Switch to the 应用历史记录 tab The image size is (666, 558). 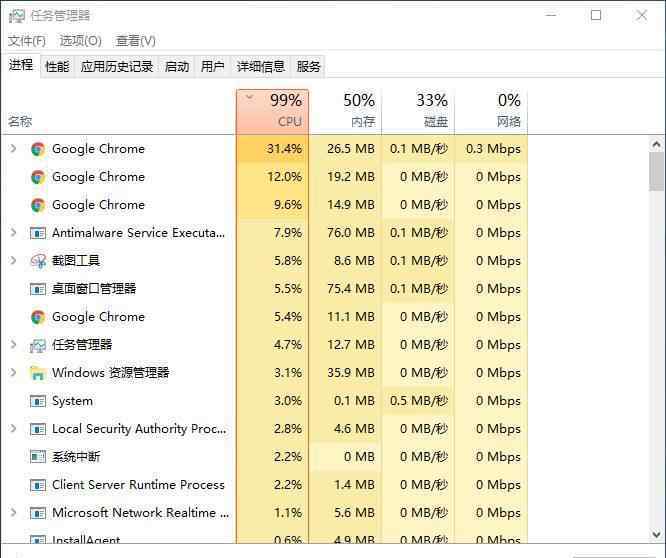pyautogui.click(x=117, y=67)
